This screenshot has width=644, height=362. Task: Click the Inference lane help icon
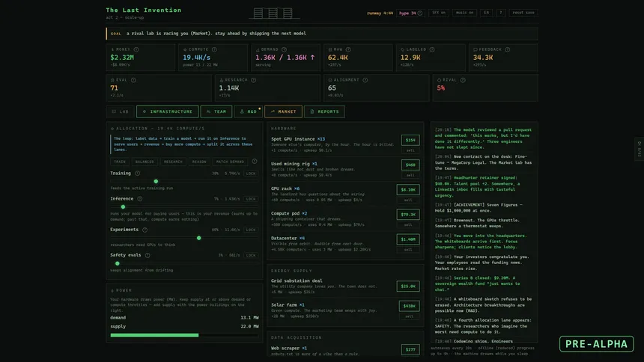pyautogui.click(x=139, y=199)
